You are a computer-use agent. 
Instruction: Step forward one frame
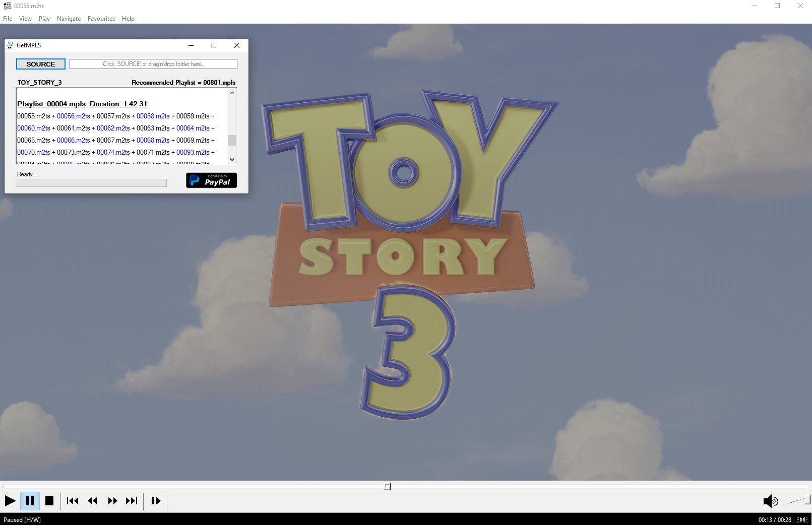point(156,501)
